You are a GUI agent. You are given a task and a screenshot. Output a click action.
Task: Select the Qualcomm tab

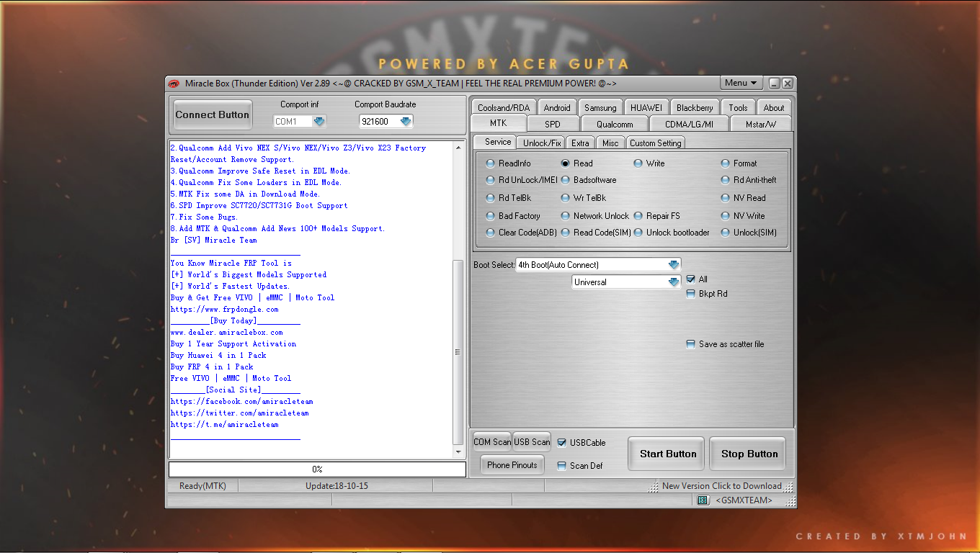point(615,124)
